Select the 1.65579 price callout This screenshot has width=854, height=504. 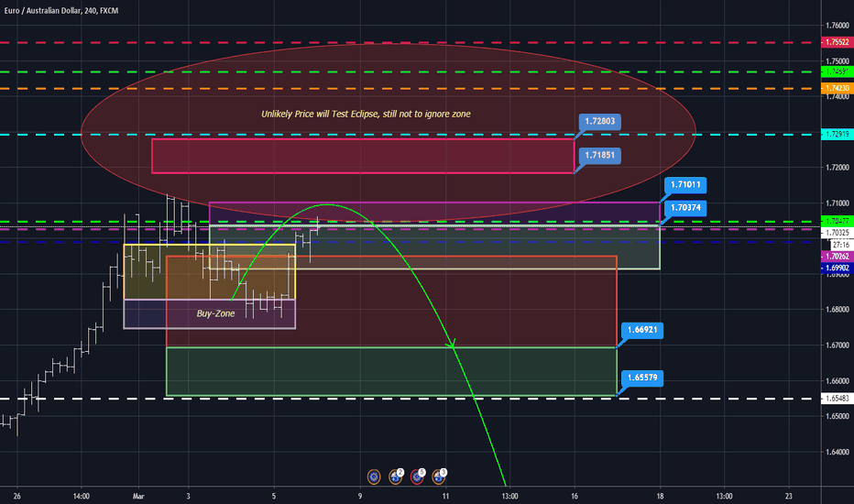[642, 378]
